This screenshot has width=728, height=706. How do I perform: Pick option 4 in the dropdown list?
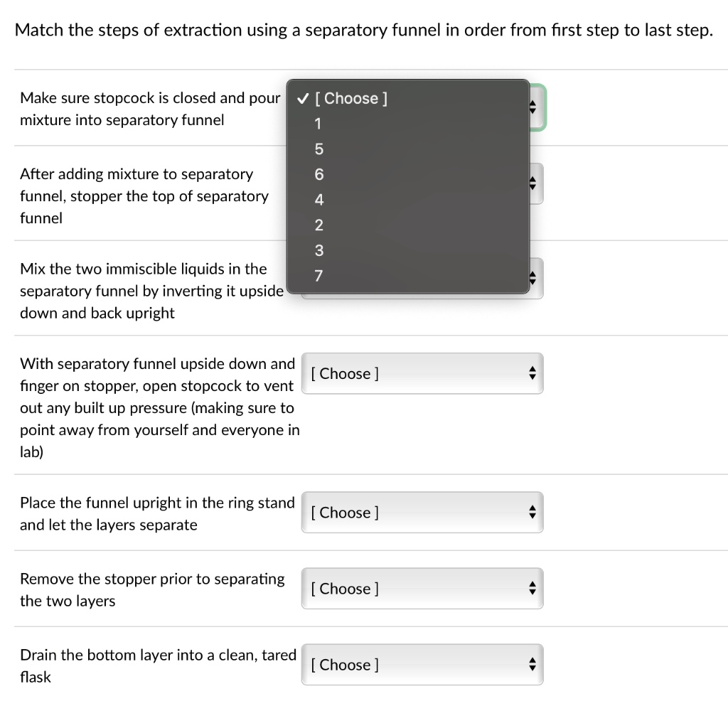pyautogui.click(x=318, y=200)
